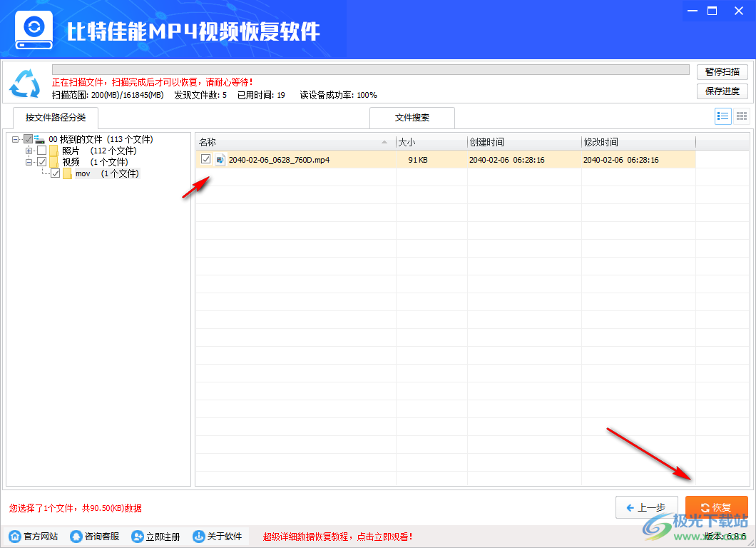Click the drive icon beside 找到的文件

pyautogui.click(x=39, y=139)
